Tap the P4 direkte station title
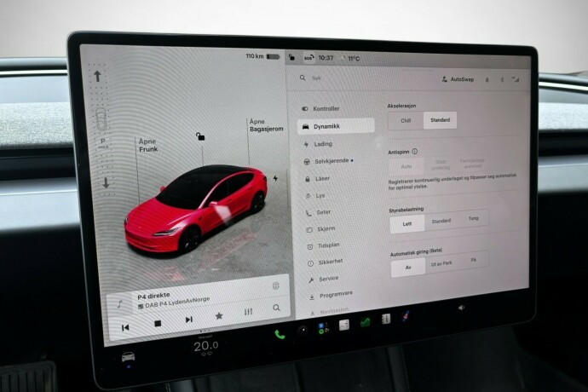Viewport: 588px width, 392px height. coord(153,297)
